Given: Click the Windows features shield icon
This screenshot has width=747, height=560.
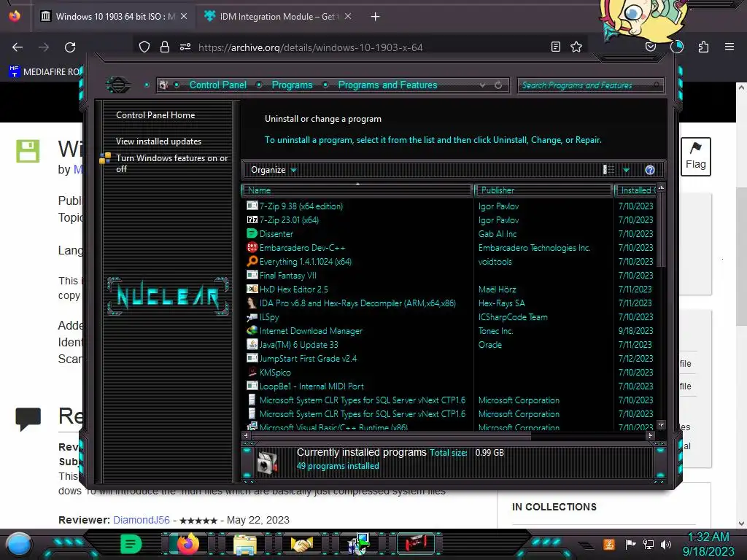Looking at the screenshot, I should [105, 158].
